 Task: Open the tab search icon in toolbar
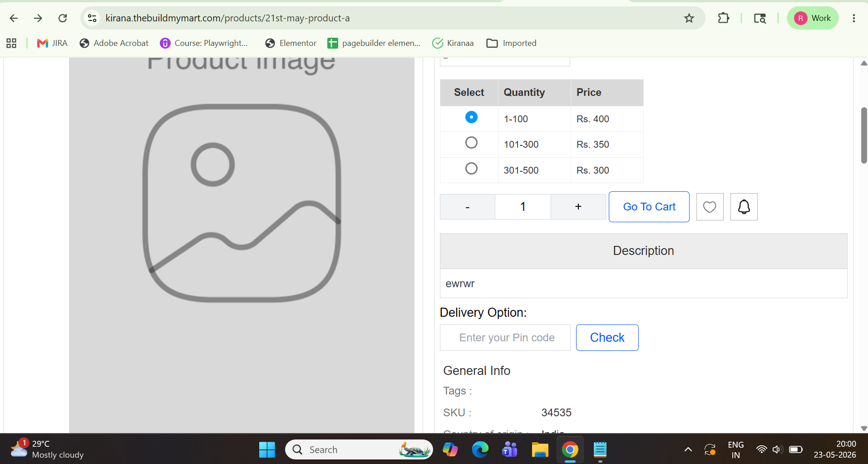point(760,18)
